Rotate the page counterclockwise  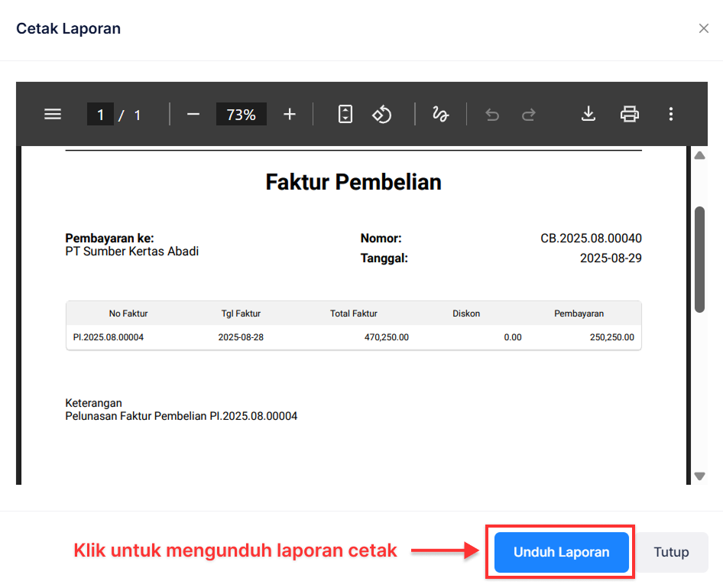(x=381, y=113)
